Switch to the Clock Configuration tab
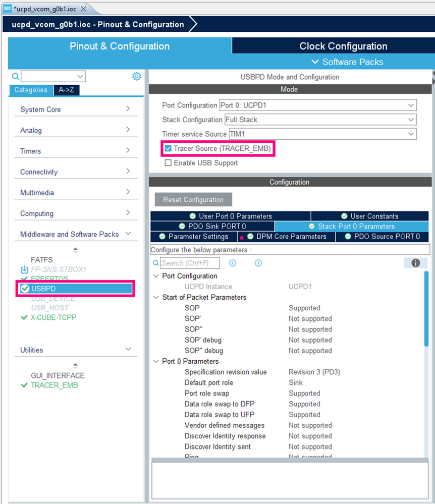This screenshot has height=504, width=435. tap(343, 46)
